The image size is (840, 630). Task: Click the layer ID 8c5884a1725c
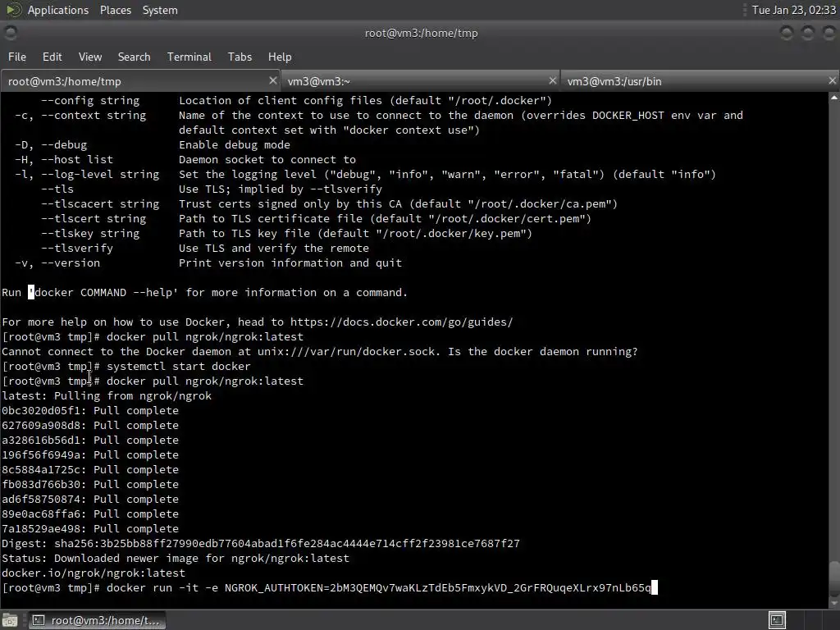(x=41, y=469)
